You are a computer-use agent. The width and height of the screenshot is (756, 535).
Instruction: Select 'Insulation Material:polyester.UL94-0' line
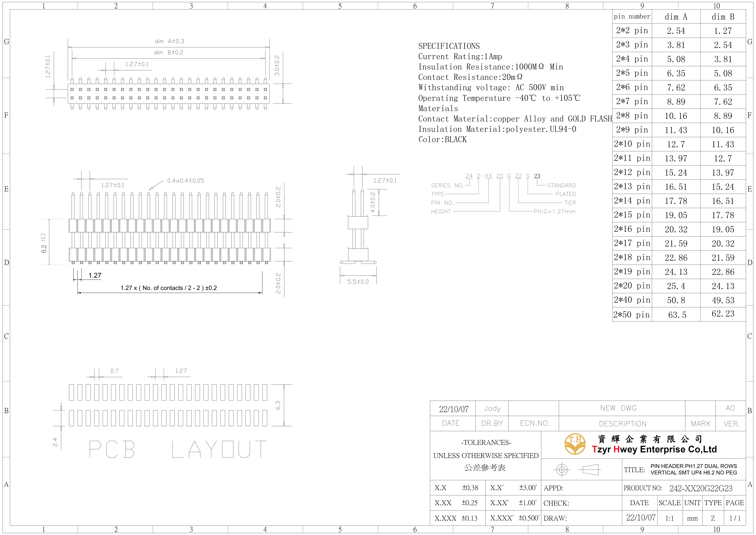point(497,129)
